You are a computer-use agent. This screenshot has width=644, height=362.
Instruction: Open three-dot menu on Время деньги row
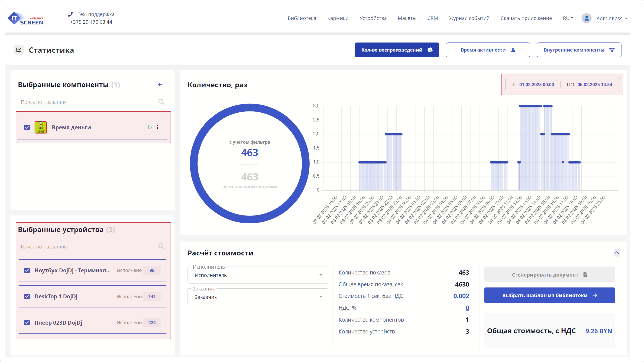pos(158,127)
